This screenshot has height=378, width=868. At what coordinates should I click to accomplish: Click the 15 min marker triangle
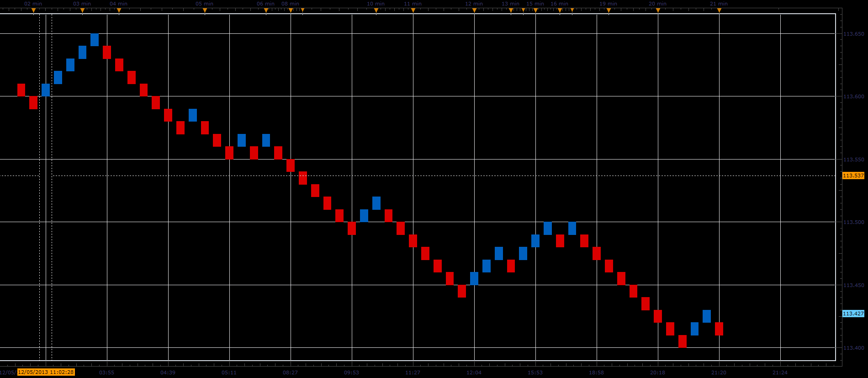click(x=535, y=10)
